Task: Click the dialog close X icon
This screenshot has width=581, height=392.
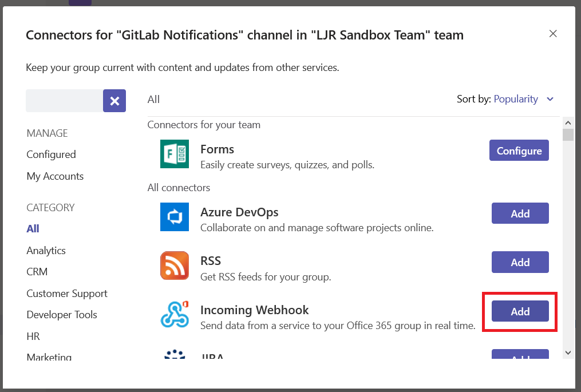Action: coord(553,33)
